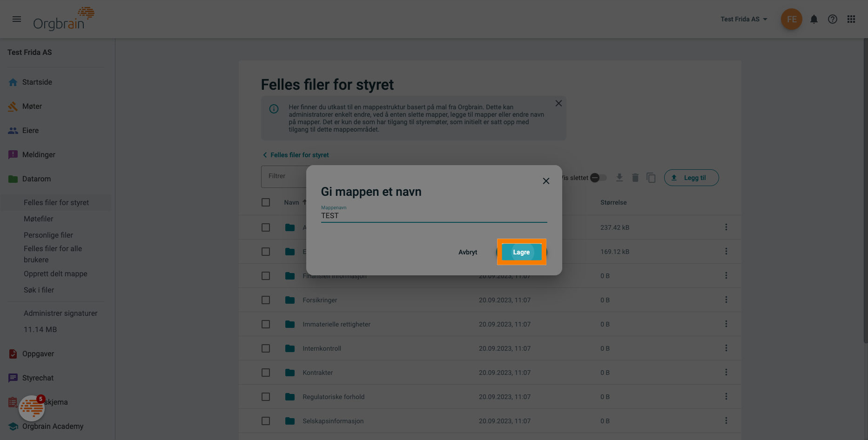The image size is (868, 440).
Task: Select Møtefiler under Datarom
Action: (39, 219)
